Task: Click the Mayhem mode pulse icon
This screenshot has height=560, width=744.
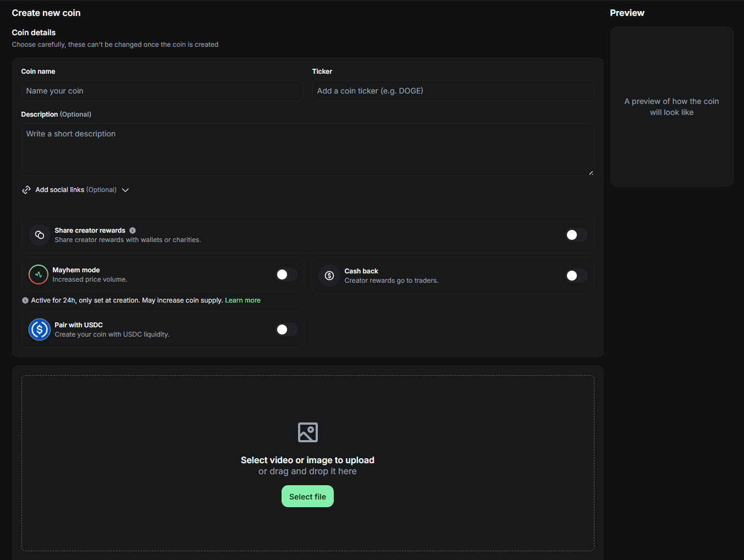Action: click(38, 274)
